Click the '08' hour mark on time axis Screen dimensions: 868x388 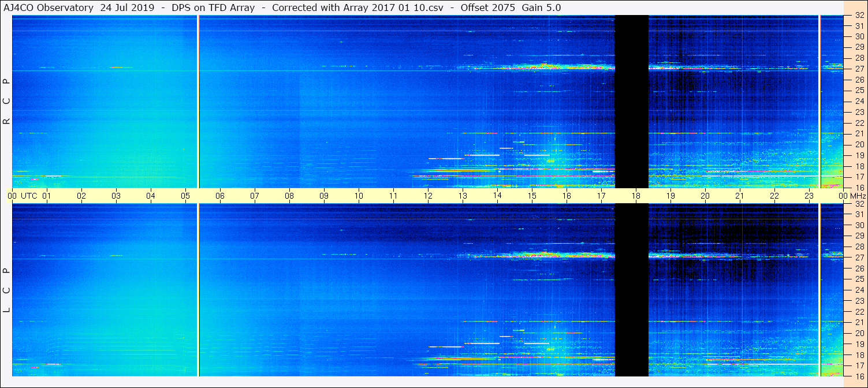tap(289, 196)
